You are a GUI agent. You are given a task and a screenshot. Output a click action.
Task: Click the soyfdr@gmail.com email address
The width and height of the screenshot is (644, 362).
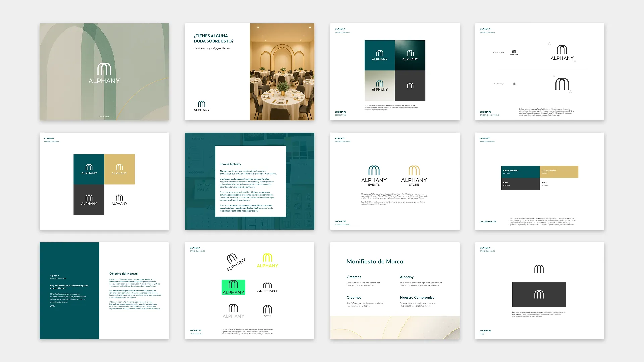[218, 48]
